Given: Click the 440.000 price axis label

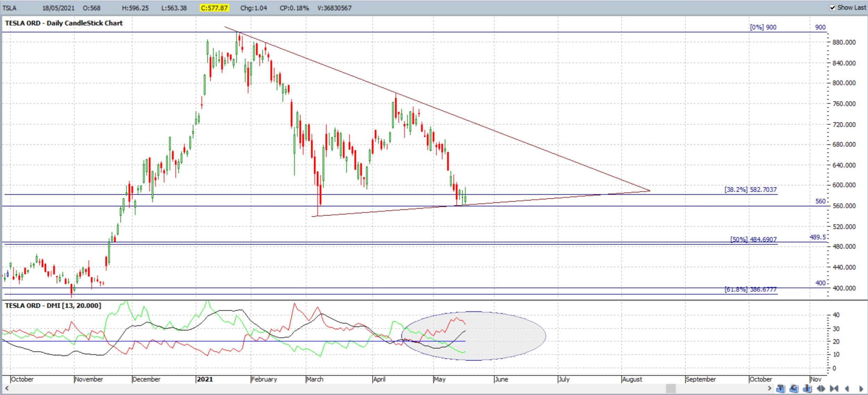Looking at the screenshot, I should [844, 267].
